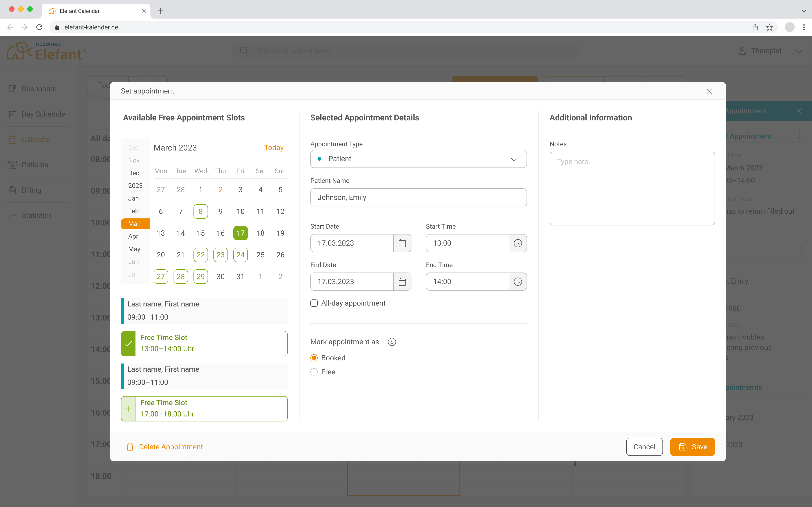Enable the All-day appointment checkbox
Image resolution: width=812 pixels, height=507 pixels.
(314, 303)
